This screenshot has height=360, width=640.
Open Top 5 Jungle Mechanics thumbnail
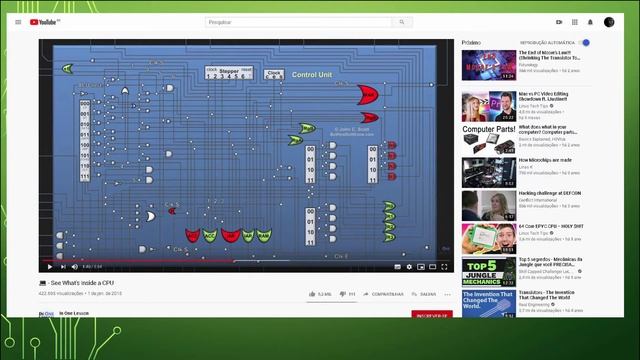pos(489,272)
